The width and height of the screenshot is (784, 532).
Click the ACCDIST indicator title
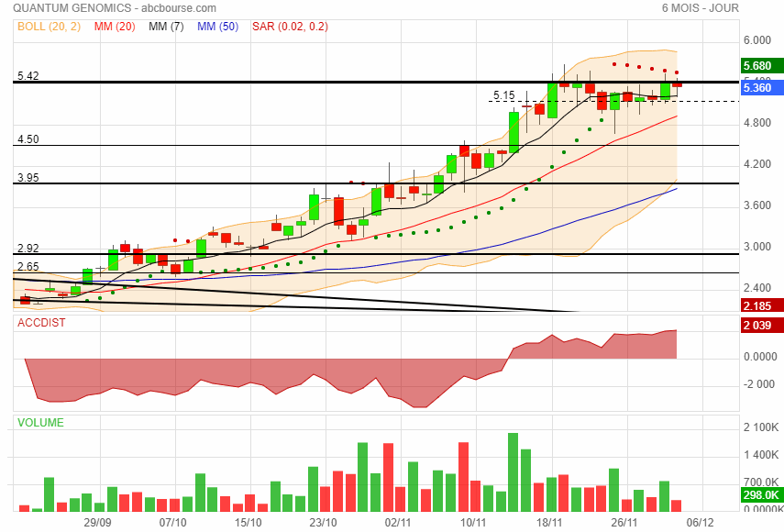41,323
